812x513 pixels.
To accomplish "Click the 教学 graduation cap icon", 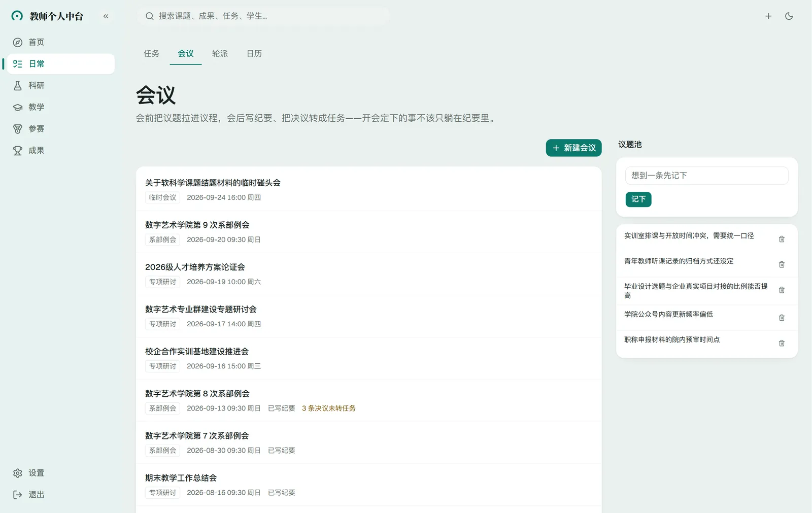I will 18,107.
